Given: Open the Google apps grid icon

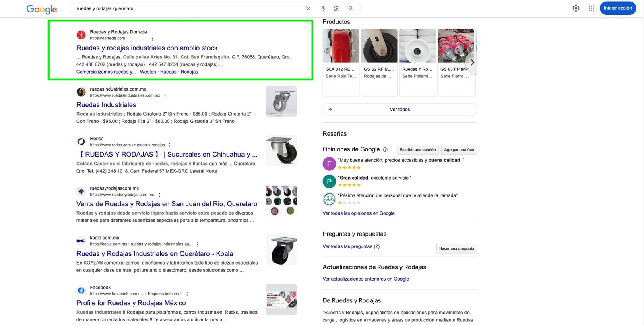Looking at the screenshot, I should pyautogui.click(x=591, y=8).
